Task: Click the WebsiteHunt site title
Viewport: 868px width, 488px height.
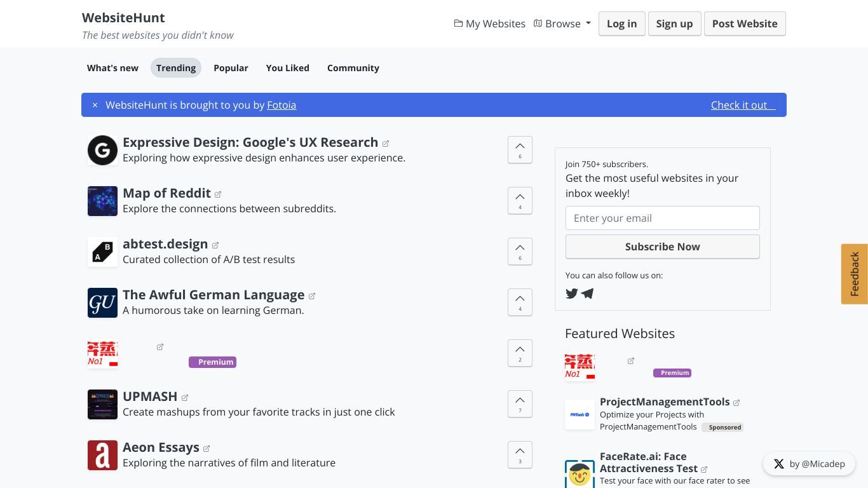Action: 123,18
